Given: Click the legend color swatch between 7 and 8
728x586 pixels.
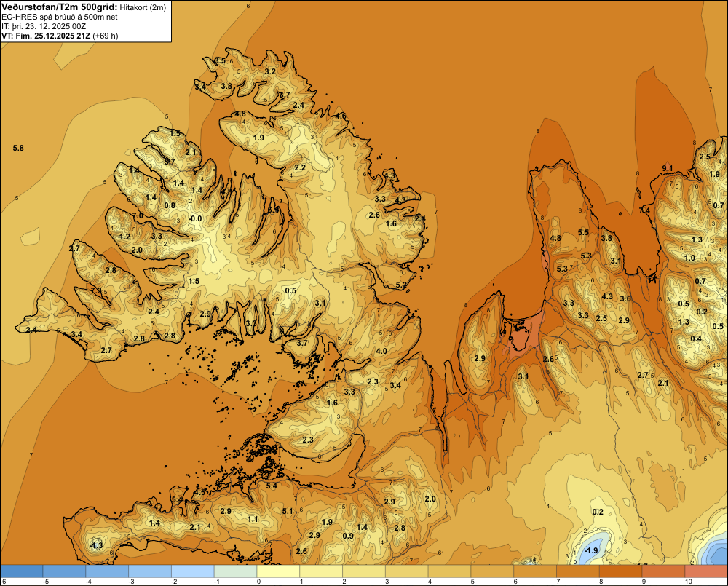Looking at the screenshot, I should tap(578, 571).
